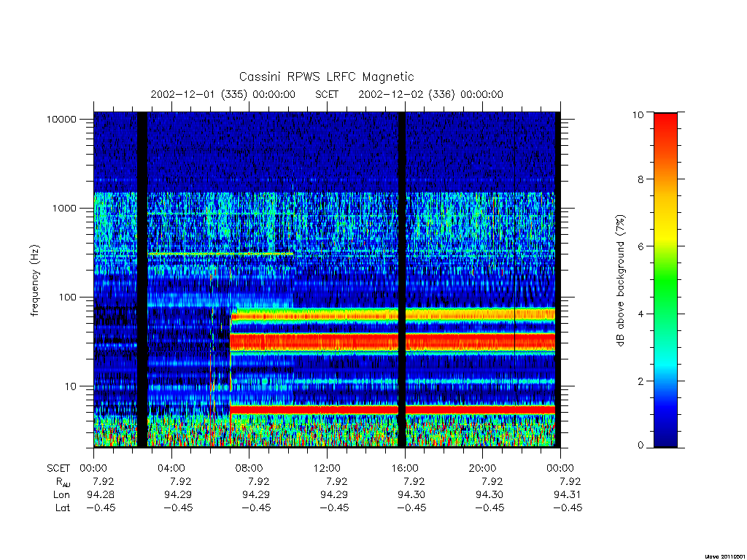Click the final "00:00" label ending the time axis
The width and height of the screenshot is (747, 560).
pyautogui.click(x=560, y=468)
